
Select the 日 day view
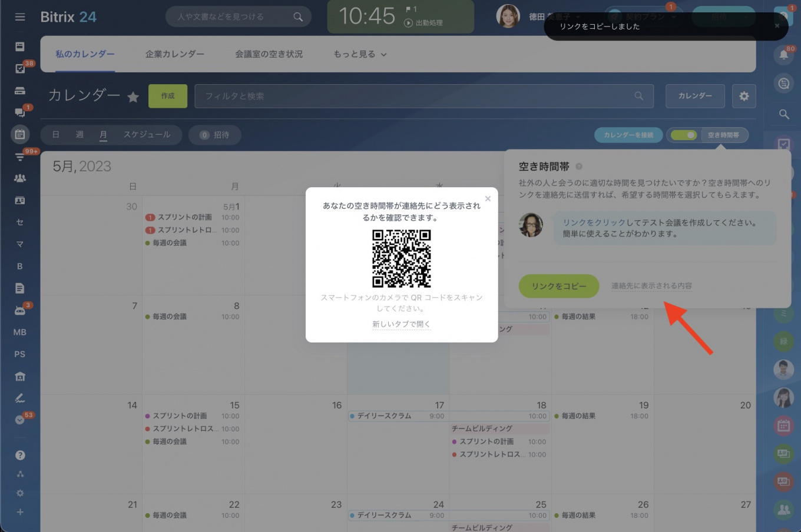click(56, 135)
